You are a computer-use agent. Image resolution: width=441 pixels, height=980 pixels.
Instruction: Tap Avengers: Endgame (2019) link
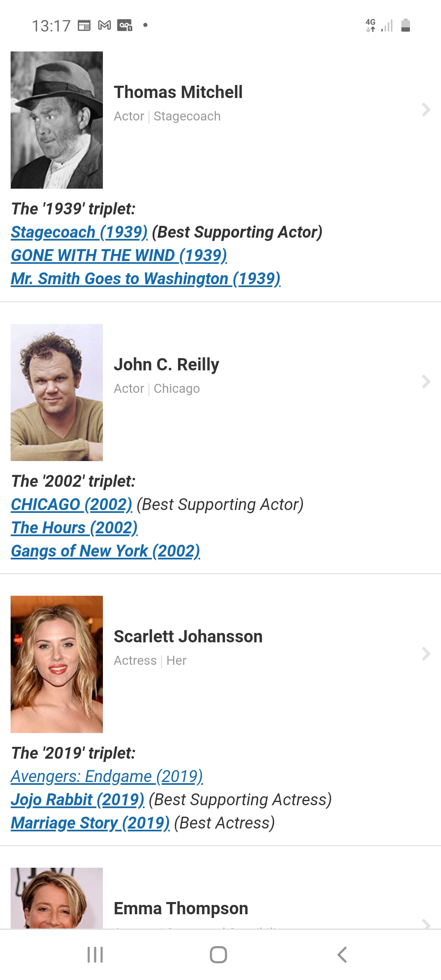click(107, 776)
